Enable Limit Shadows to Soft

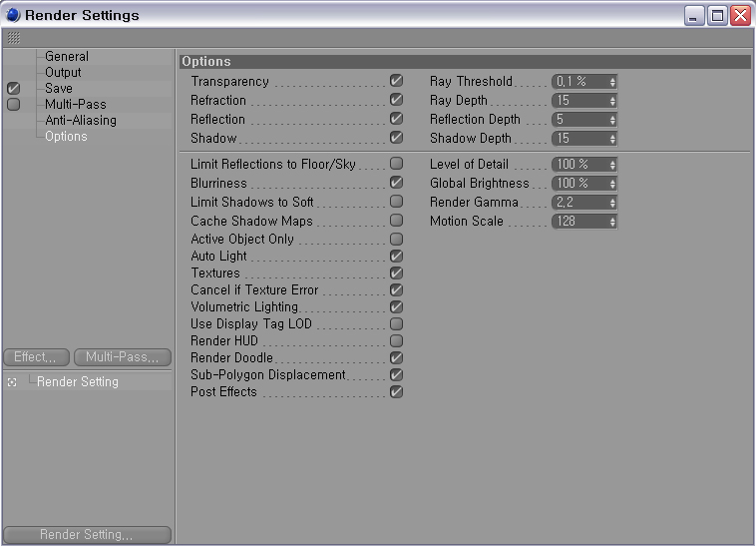(x=396, y=201)
